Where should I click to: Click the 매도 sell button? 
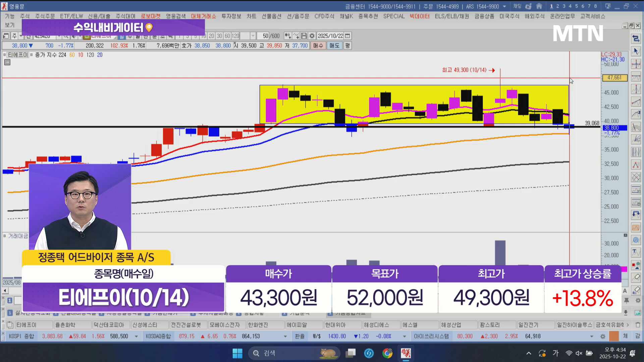334,46
